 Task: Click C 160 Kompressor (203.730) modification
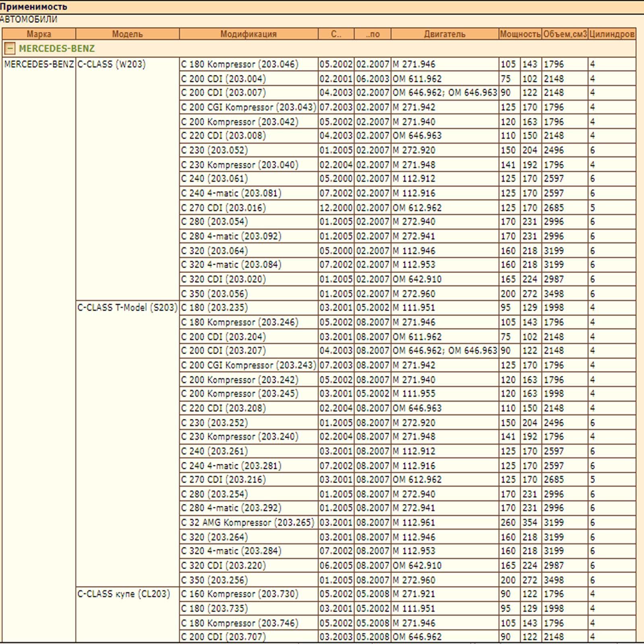[239, 594]
